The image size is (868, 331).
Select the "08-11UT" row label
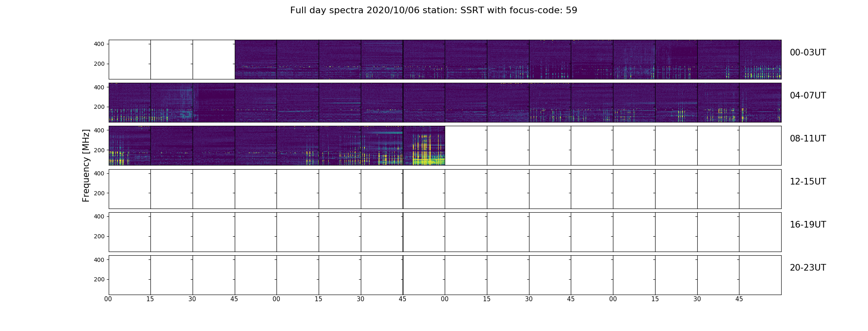point(808,139)
